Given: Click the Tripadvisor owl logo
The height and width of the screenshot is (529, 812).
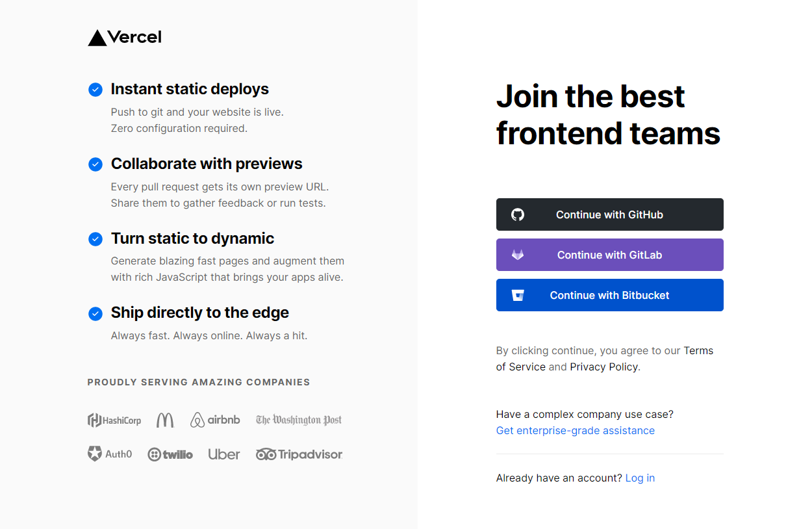Looking at the screenshot, I should tap(299, 454).
